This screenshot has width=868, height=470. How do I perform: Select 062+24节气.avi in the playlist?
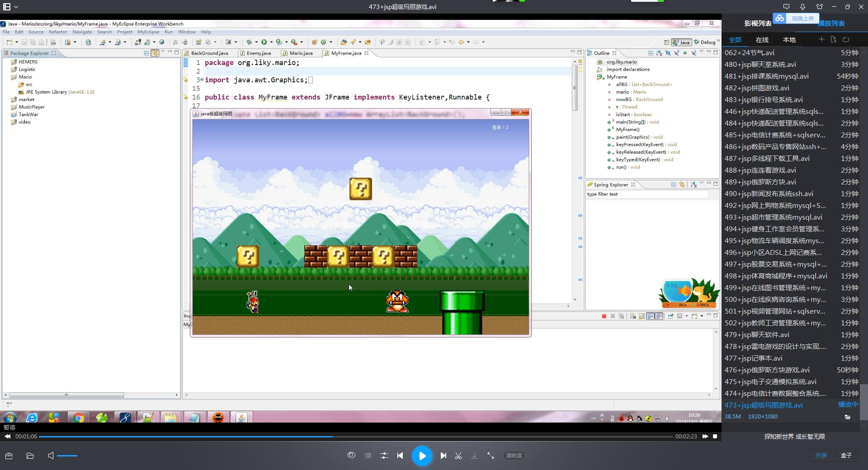tap(791, 52)
